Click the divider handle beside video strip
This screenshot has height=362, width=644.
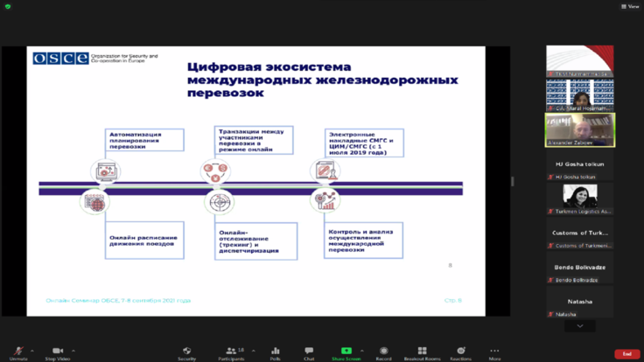pos(513,181)
